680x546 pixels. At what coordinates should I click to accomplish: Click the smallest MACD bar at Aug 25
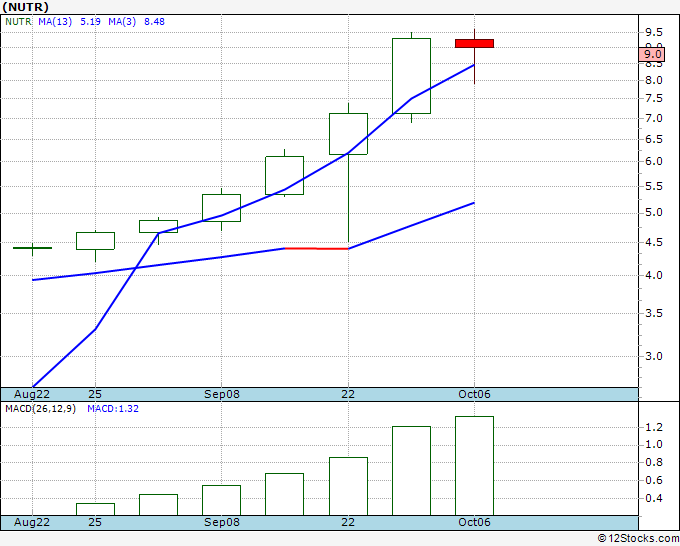point(95,509)
